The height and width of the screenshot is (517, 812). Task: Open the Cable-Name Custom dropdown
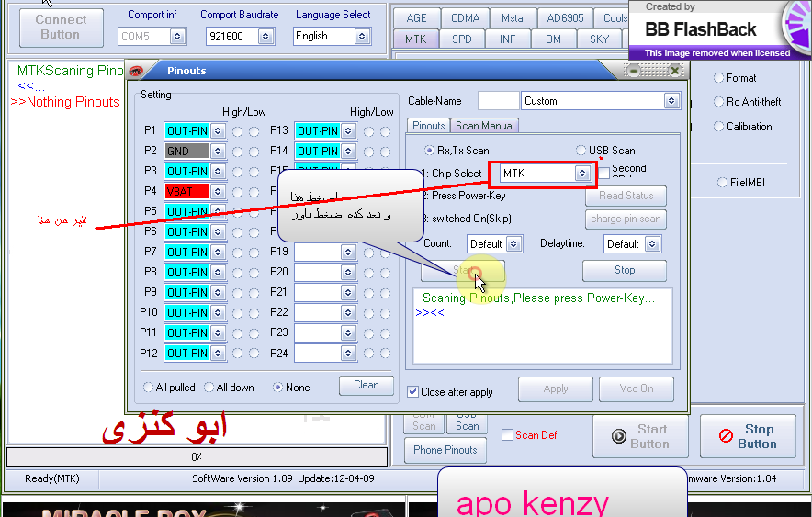[671, 101]
